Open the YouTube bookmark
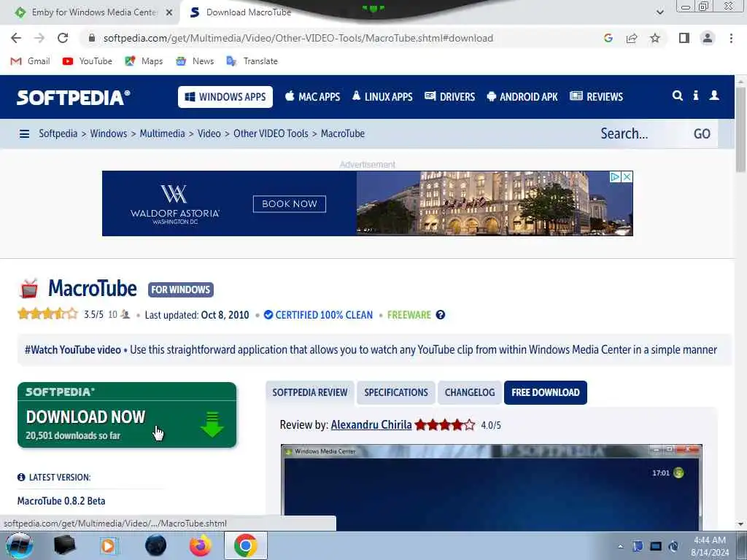The image size is (747, 560). coord(88,61)
